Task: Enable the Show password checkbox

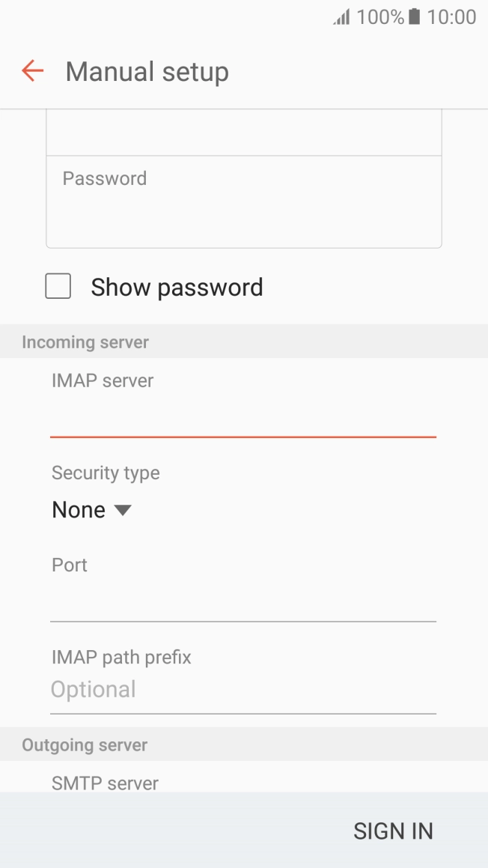Action: tap(58, 286)
